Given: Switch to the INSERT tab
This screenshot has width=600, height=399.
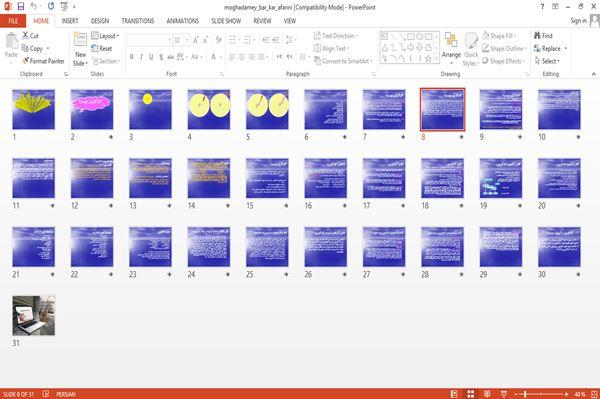Looking at the screenshot, I should [70, 21].
